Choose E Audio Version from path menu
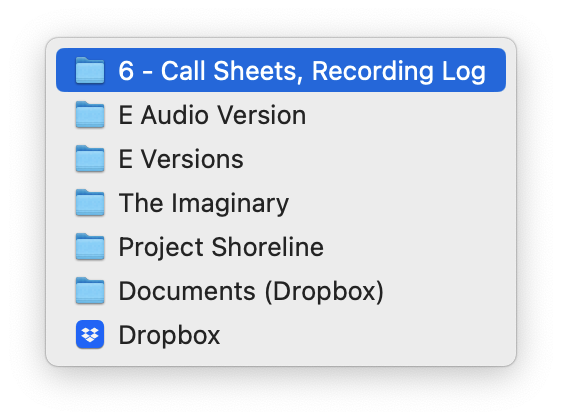The height and width of the screenshot is (420, 562). click(x=281, y=115)
